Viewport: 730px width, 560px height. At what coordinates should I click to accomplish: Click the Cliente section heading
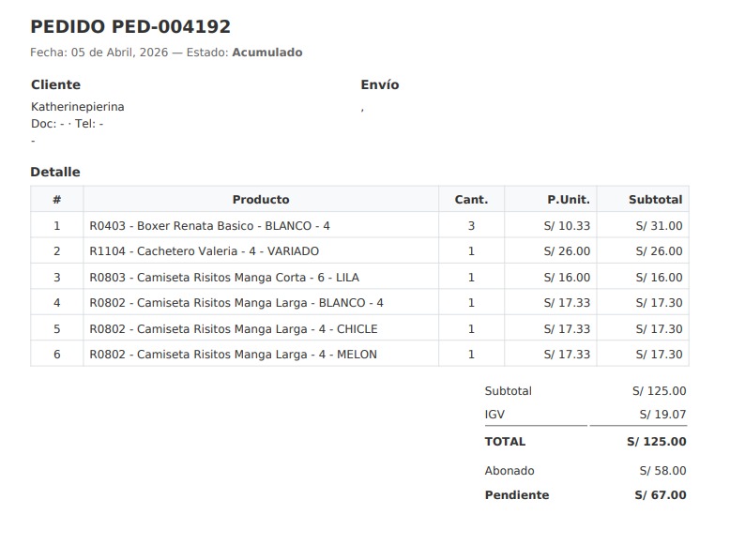pyautogui.click(x=56, y=84)
